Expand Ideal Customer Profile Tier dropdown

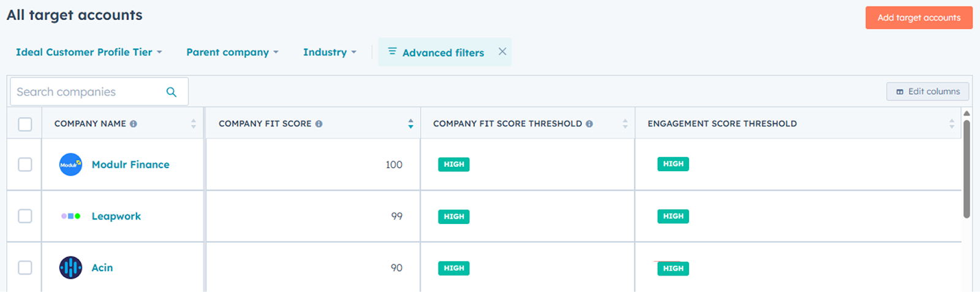(89, 52)
